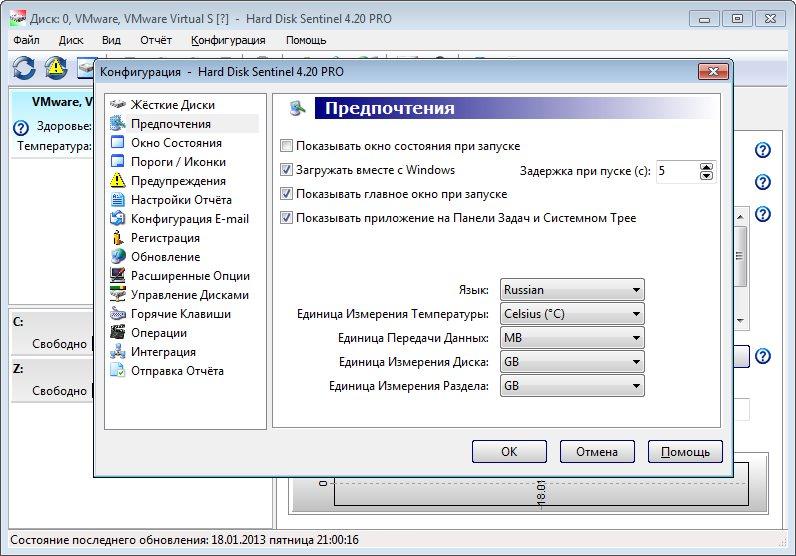The width and height of the screenshot is (796, 556).
Task: Click the report icon beside Настройки Отчёта
Action: point(118,200)
